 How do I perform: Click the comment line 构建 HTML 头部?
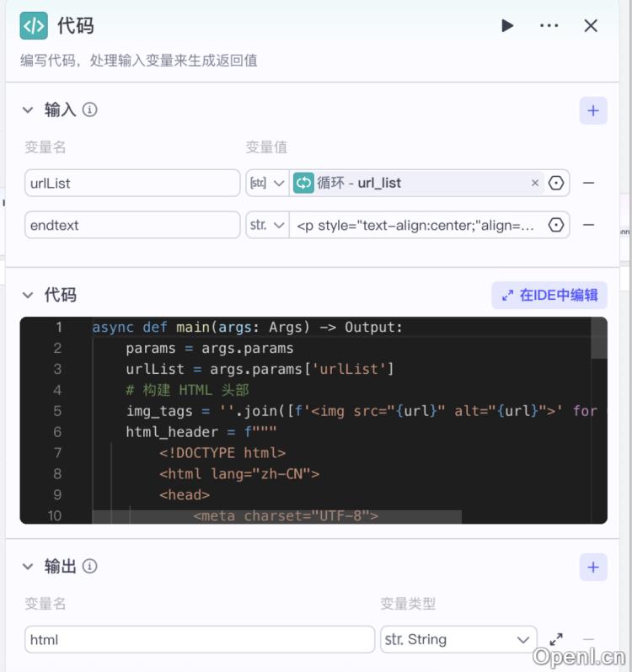[187, 391]
